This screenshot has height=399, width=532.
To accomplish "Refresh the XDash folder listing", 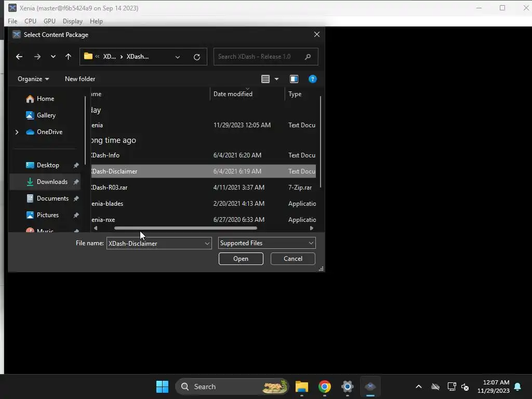I will [x=197, y=57].
